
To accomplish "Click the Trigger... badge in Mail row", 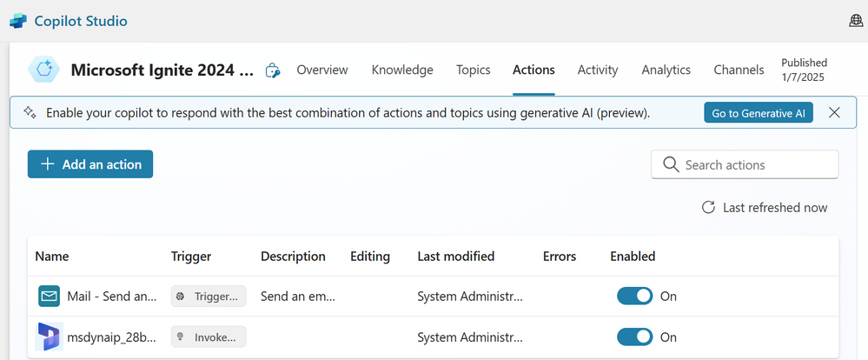I will (x=209, y=297).
